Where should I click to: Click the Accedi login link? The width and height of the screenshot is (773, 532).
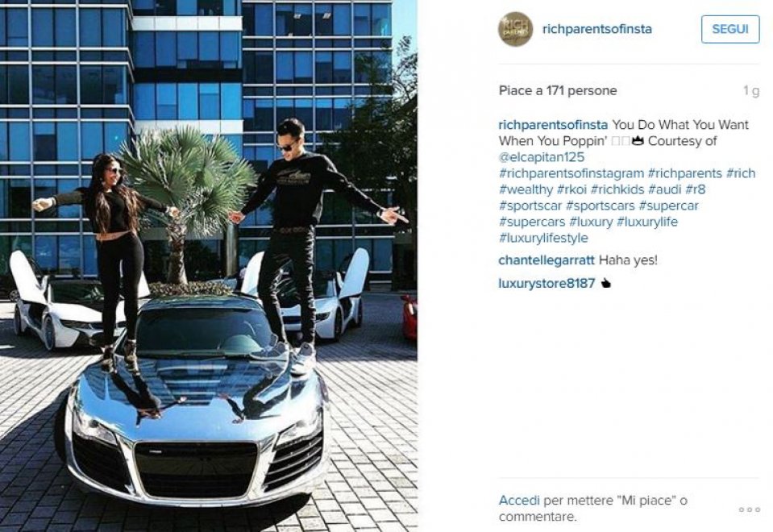[519, 501]
